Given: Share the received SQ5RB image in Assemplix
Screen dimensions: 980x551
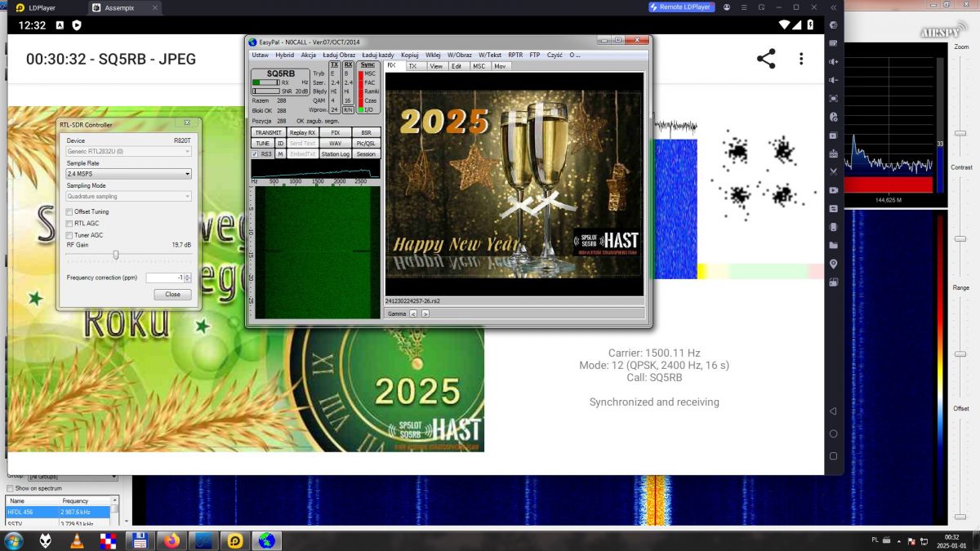Looking at the screenshot, I should point(766,59).
